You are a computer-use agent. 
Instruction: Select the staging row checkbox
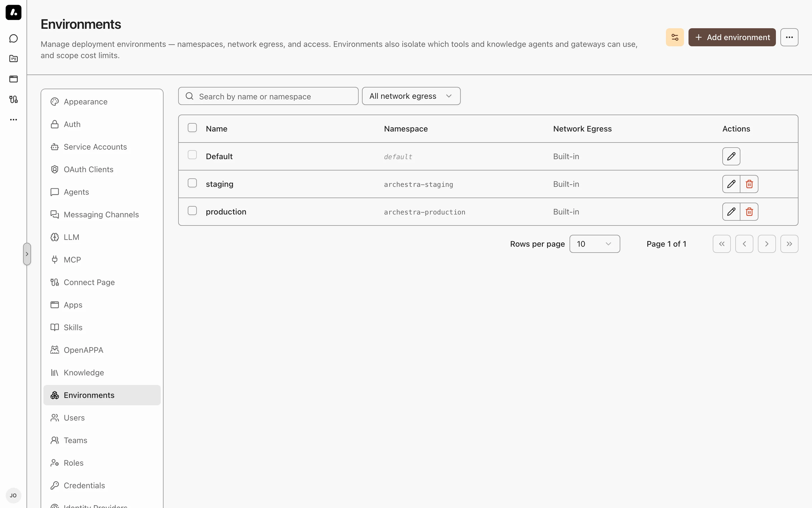192,183
